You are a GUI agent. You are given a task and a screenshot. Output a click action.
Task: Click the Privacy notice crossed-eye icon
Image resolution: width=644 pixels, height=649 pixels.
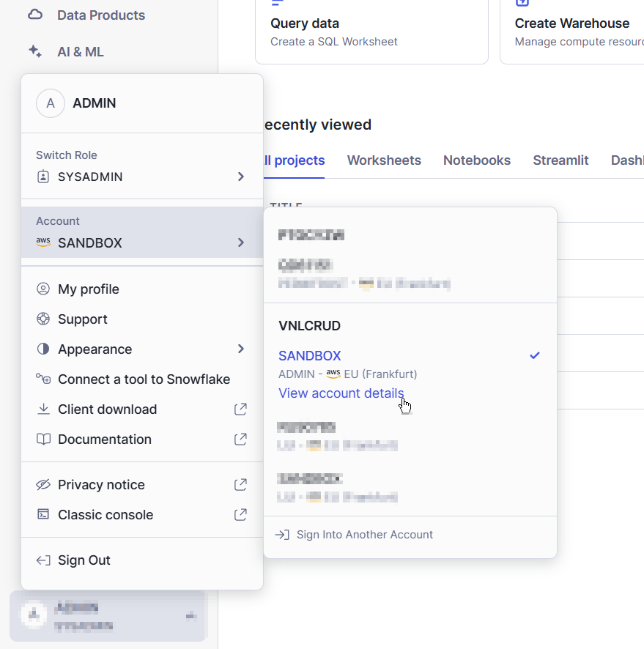pyautogui.click(x=43, y=484)
